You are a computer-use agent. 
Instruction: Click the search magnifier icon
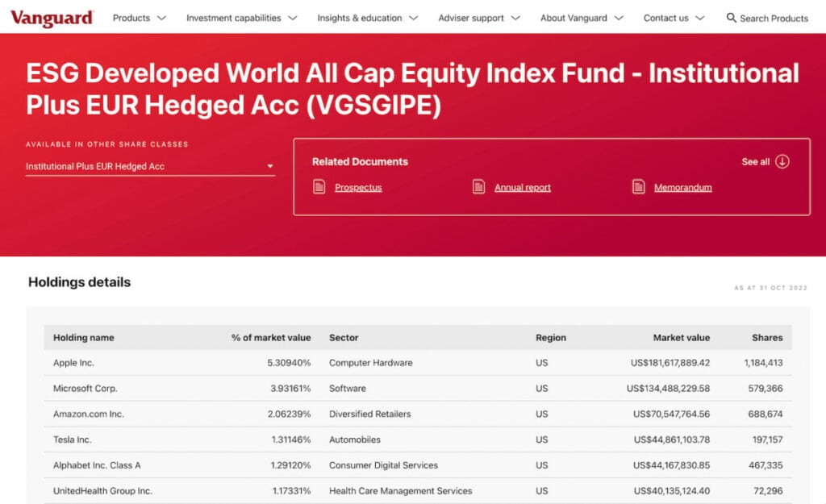[731, 18]
